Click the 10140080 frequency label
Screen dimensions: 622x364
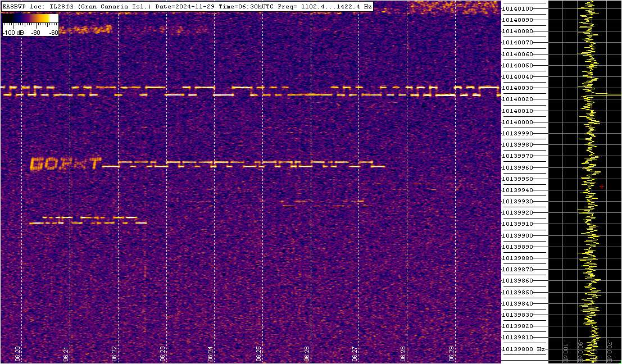517,31
